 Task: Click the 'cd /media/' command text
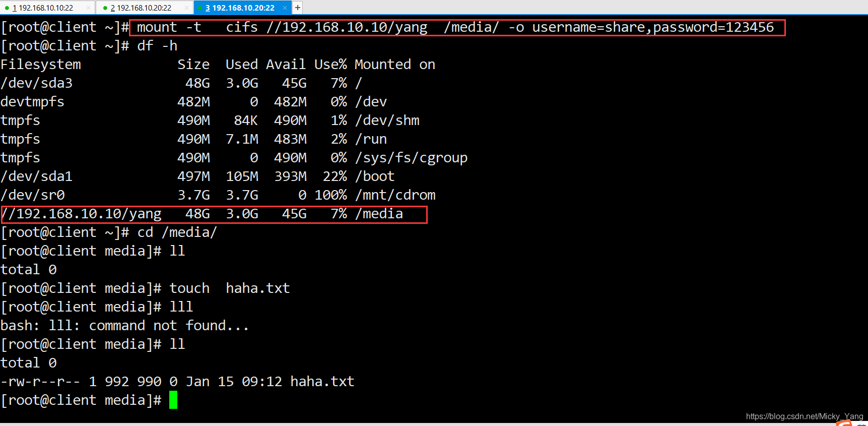[177, 232]
